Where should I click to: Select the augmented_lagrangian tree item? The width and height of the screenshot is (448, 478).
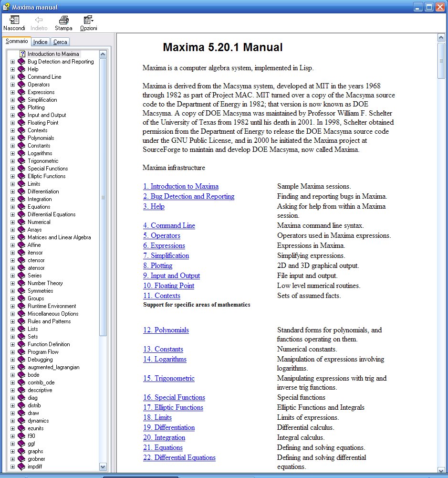(53, 367)
